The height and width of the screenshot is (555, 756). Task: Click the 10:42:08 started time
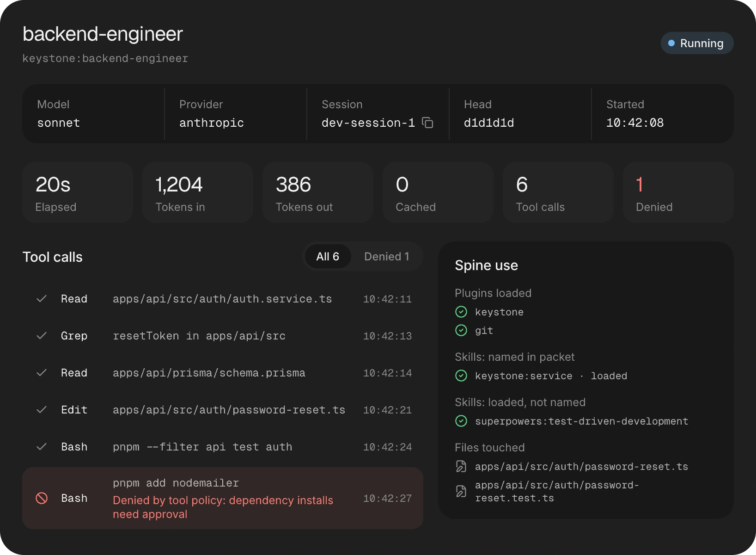(x=635, y=123)
